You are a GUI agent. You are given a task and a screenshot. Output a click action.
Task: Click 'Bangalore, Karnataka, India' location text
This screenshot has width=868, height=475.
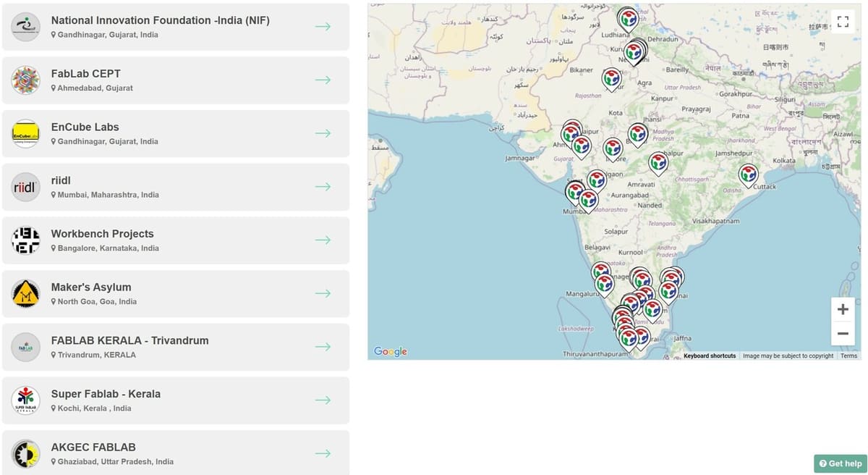[109, 248]
